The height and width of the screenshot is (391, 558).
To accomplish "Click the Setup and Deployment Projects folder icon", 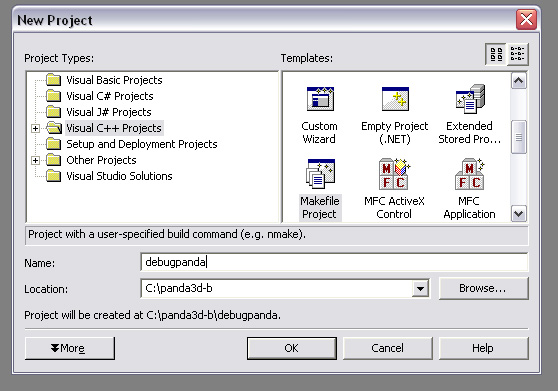I will tap(54, 144).
